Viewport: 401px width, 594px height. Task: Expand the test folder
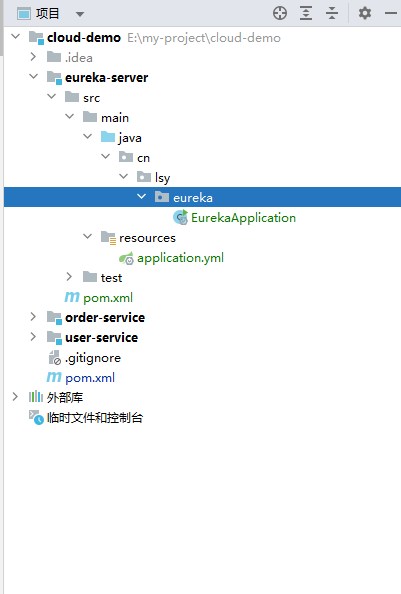coord(69,277)
